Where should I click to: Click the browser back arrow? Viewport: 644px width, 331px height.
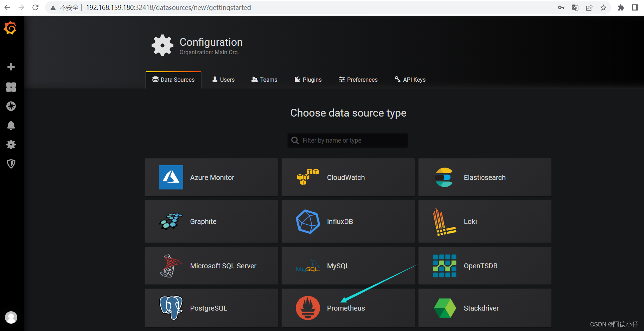click(x=7, y=7)
